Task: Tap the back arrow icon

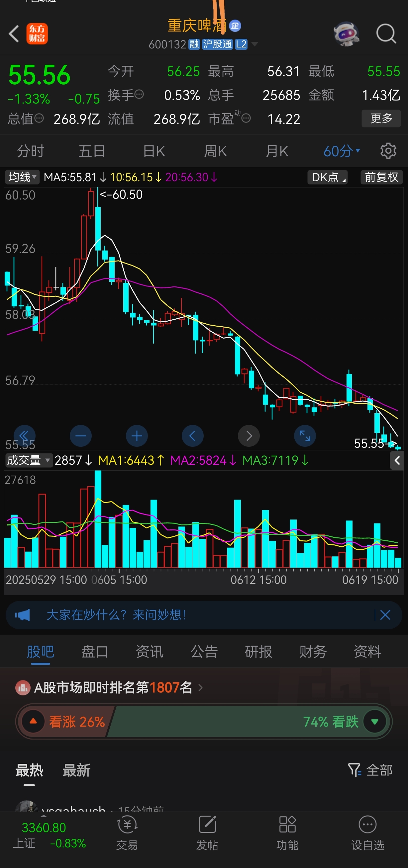Action: 14,34
